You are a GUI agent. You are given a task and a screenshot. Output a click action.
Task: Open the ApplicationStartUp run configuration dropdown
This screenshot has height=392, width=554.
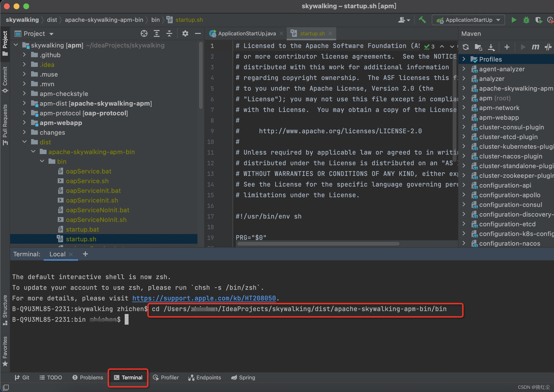468,20
